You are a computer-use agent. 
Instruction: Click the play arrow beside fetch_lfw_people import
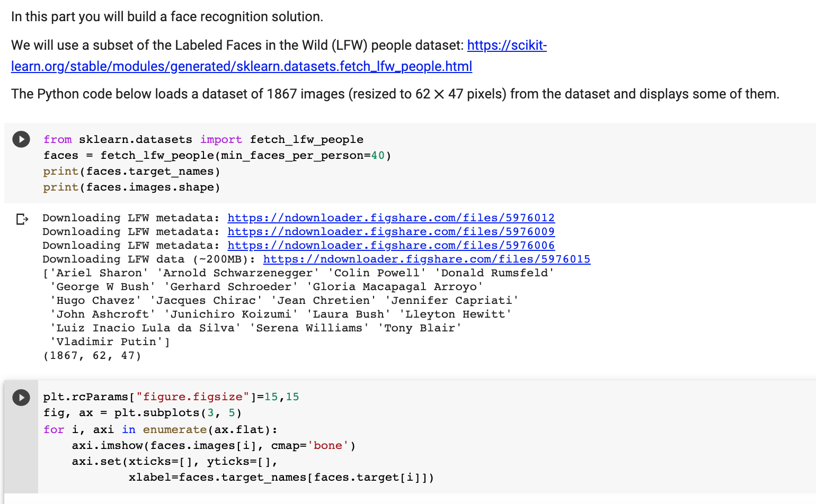point(21,139)
